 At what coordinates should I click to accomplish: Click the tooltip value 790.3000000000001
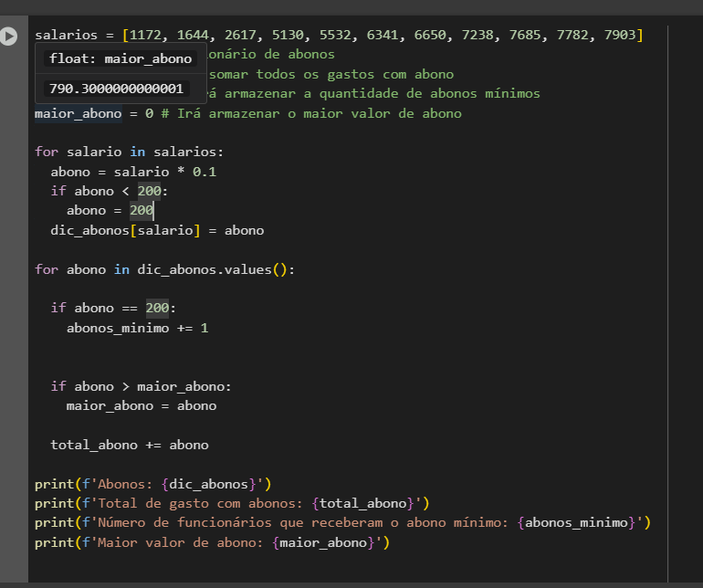pos(117,89)
